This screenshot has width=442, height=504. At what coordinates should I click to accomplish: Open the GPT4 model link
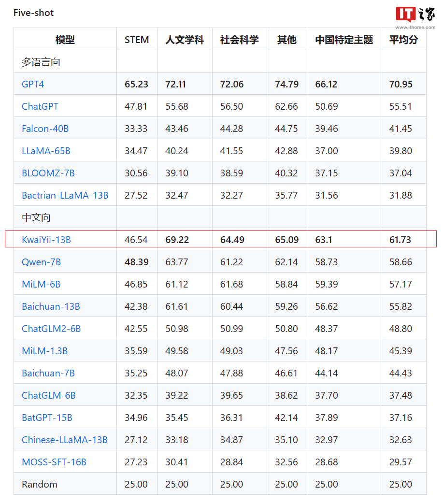32,84
